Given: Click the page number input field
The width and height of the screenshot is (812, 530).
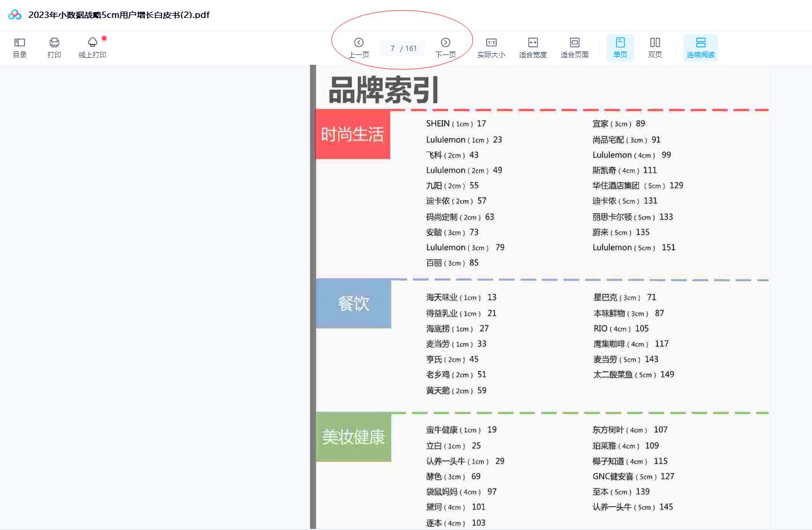Looking at the screenshot, I should click(393, 49).
